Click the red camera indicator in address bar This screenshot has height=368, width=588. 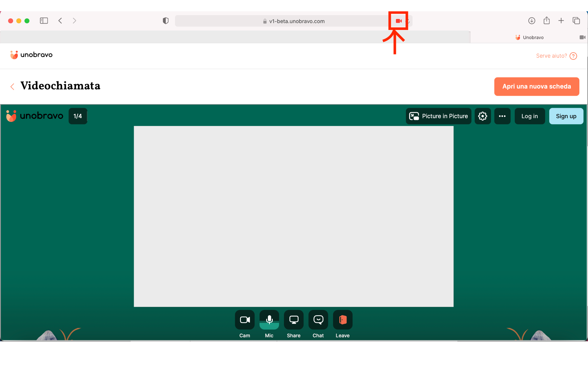tap(399, 21)
